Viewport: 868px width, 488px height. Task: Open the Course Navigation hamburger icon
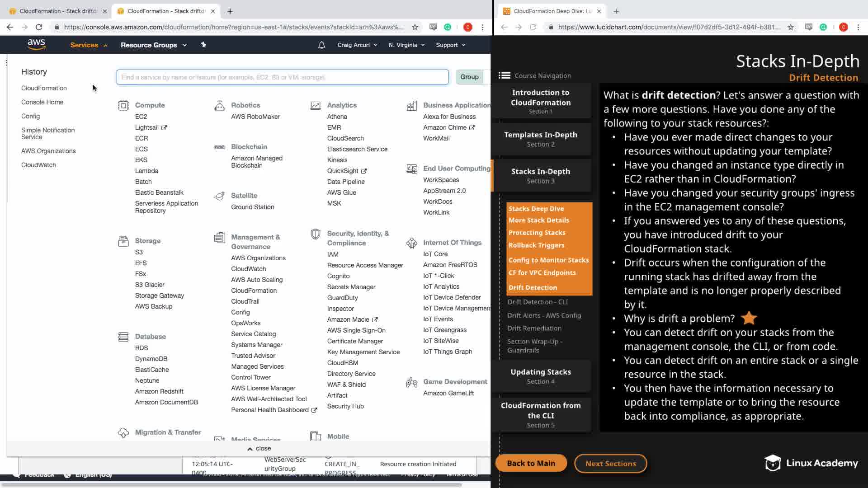(504, 75)
